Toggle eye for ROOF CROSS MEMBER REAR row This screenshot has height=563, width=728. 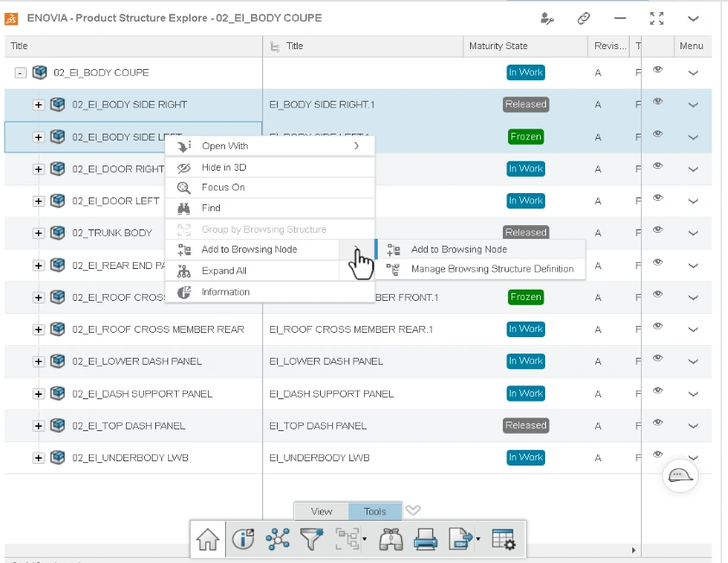point(657,326)
